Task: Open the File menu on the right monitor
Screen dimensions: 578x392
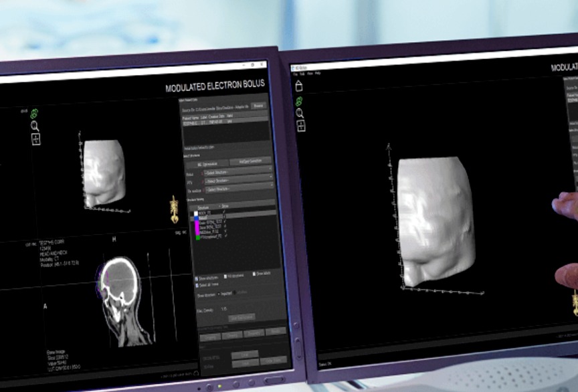Action: 295,74
